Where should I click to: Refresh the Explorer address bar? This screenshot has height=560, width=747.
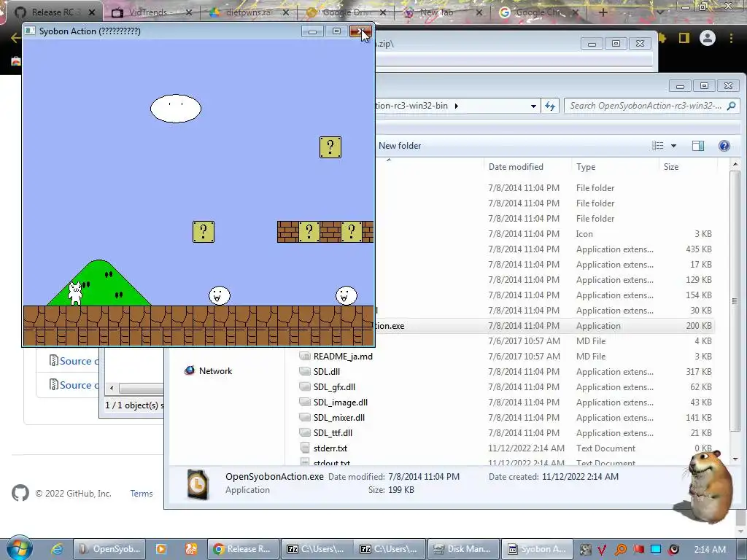tap(550, 106)
